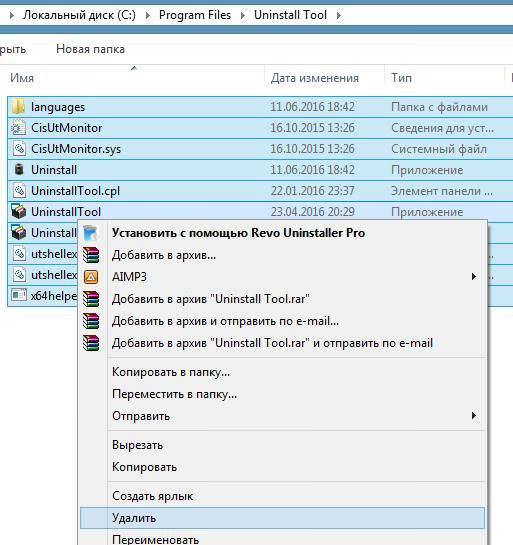This screenshot has width=513, height=545.
Task: Sort by 'Дата изменения' column header
Action: click(x=315, y=78)
